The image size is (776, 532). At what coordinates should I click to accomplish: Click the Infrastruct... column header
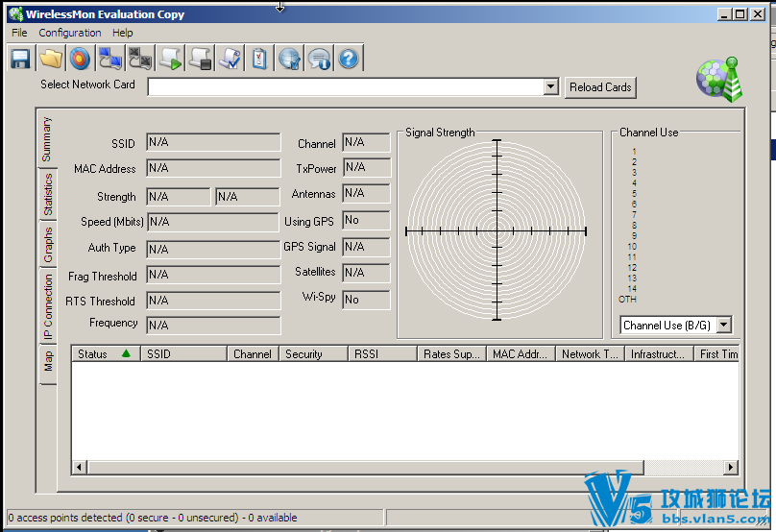click(659, 353)
